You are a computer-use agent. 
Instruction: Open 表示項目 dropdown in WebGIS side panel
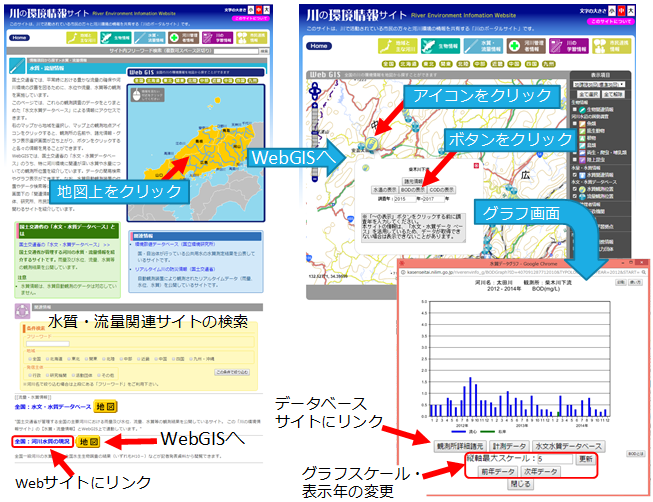[599, 85]
